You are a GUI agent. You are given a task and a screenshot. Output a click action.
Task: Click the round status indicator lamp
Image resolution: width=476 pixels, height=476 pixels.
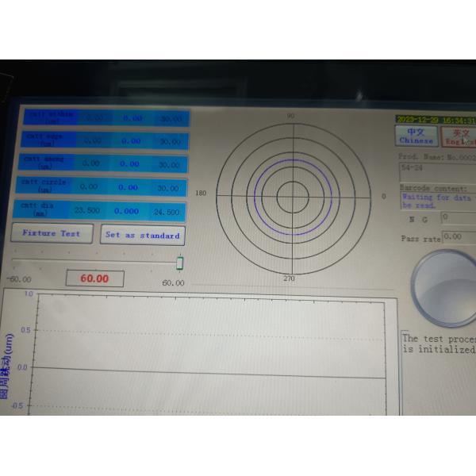tap(445, 289)
